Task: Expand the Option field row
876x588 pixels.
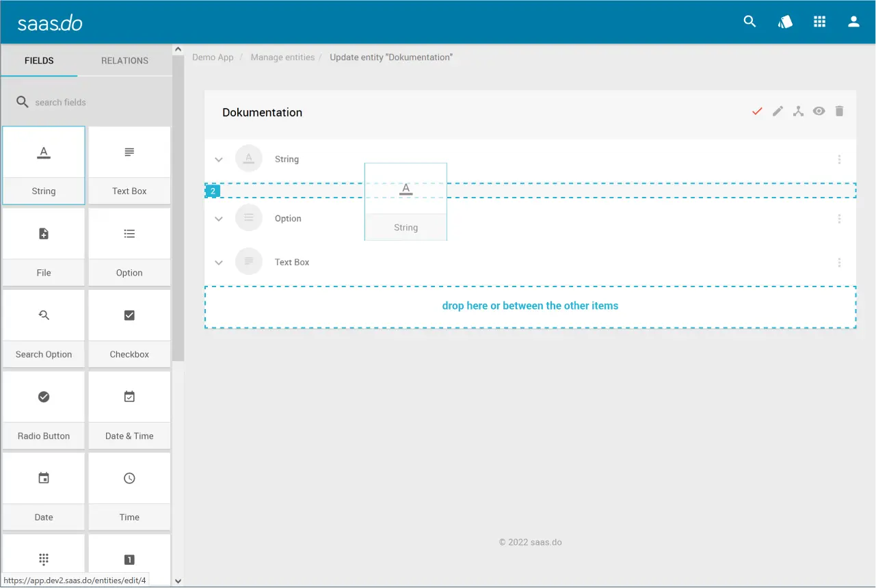Action: pos(219,219)
